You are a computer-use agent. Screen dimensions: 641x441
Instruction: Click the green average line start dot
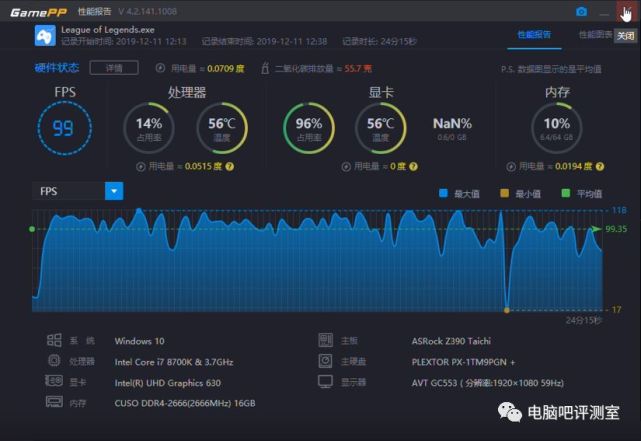32,229
